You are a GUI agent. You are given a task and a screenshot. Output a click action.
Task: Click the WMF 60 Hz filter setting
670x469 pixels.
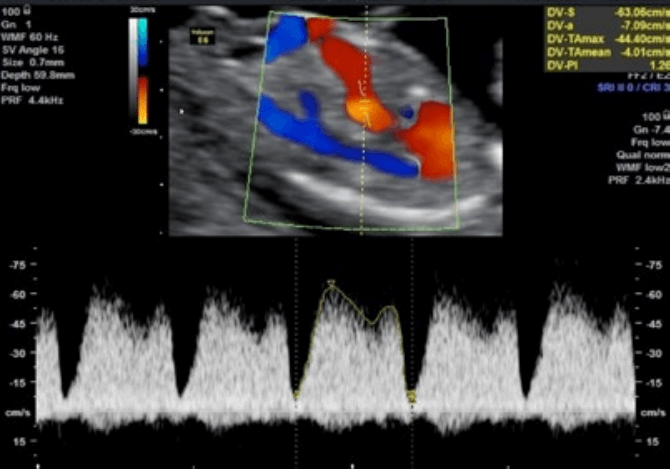[33, 35]
